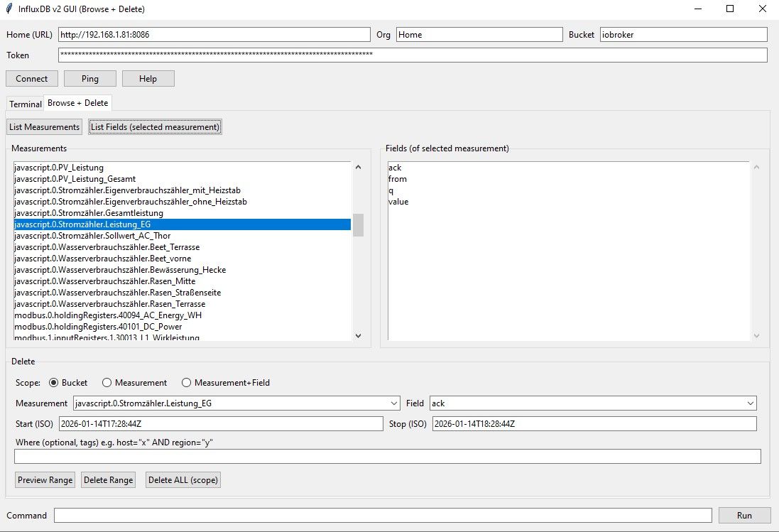Image resolution: width=779 pixels, height=532 pixels.
Task: Enable Measurement+Field scope
Action: (186, 382)
